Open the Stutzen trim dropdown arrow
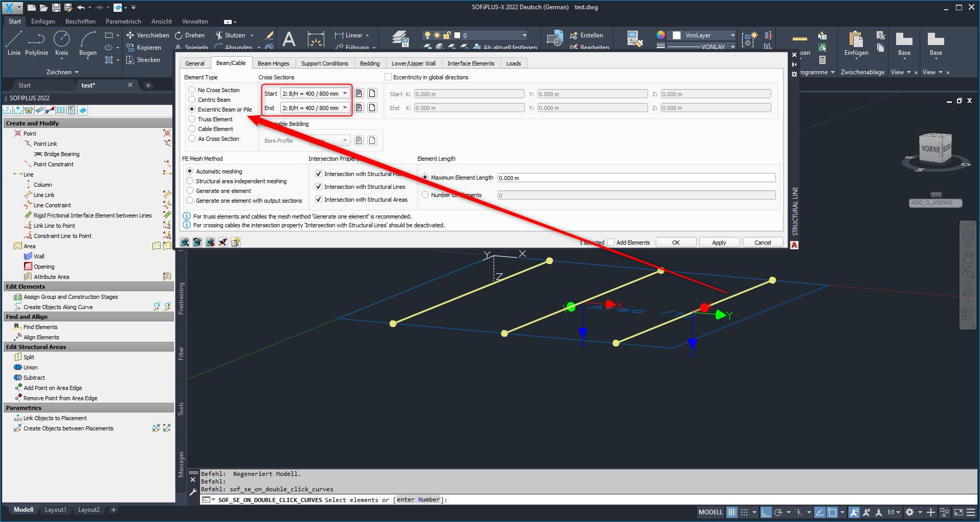 pyautogui.click(x=252, y=35)
